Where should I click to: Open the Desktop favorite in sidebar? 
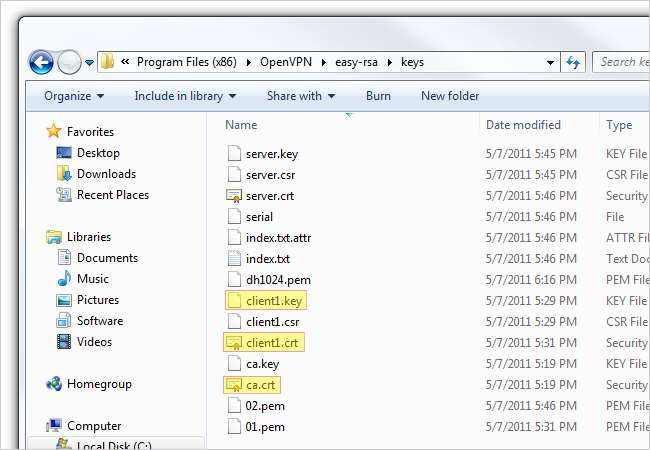pos(97,153)
